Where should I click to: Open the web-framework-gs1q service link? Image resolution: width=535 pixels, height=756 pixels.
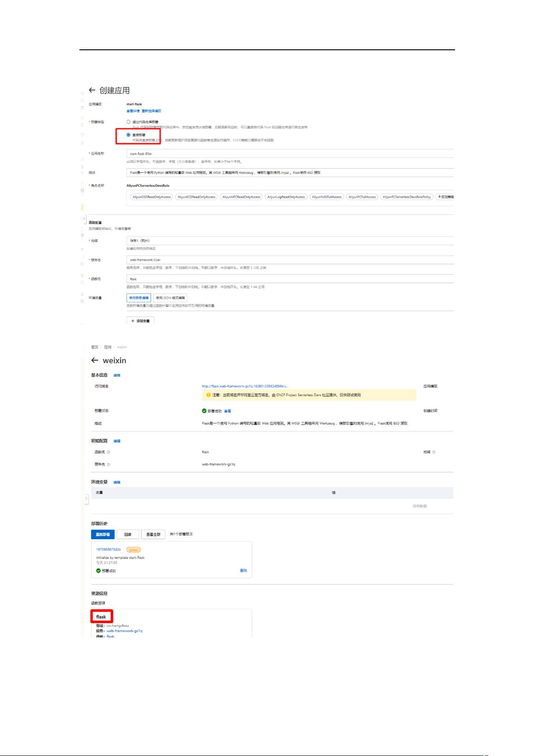(124, 631)
